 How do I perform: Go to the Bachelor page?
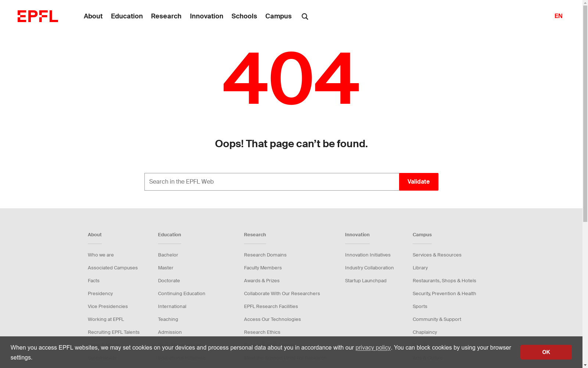168,255
